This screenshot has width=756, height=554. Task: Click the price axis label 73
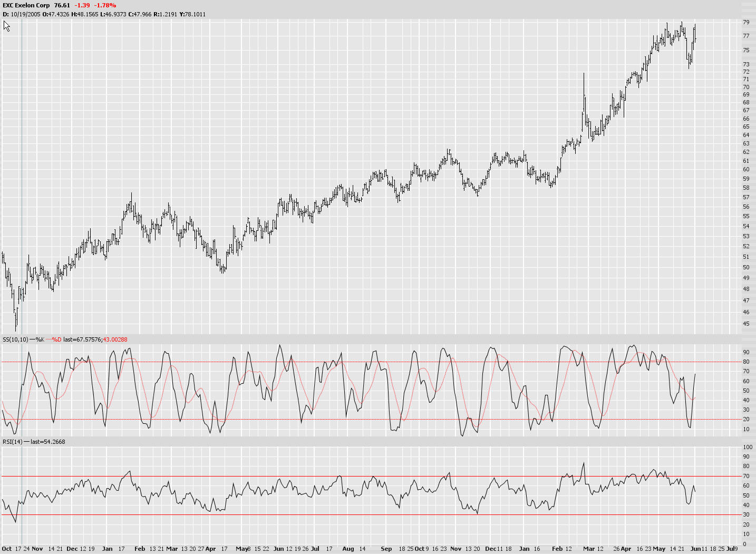click(x=746, y=64)
